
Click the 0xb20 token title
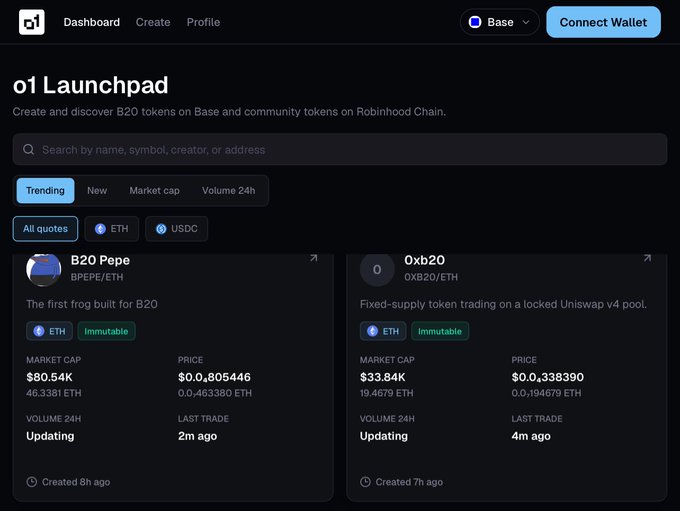[x=425, y=260]
